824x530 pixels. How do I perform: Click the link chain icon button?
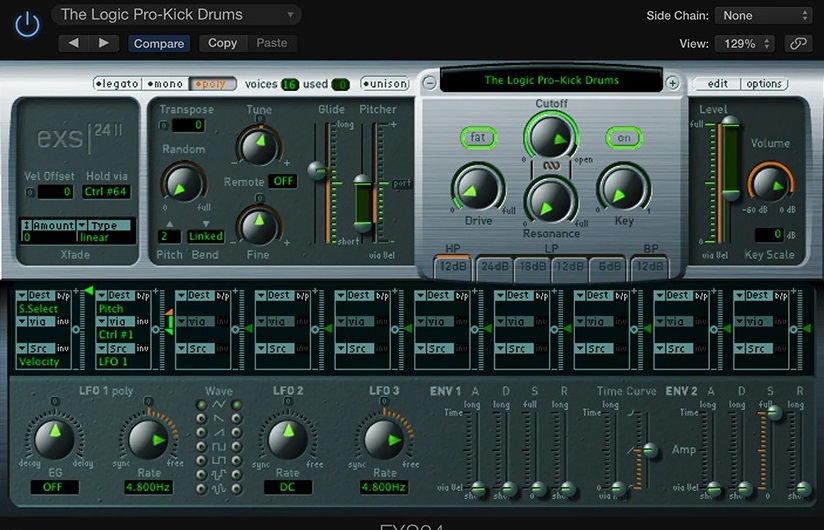coord(798,44)
